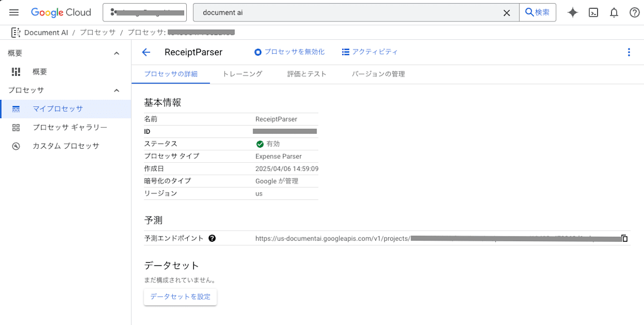
Task: Click the Google が管理 encryption value
Action: (x=277, y=181)
